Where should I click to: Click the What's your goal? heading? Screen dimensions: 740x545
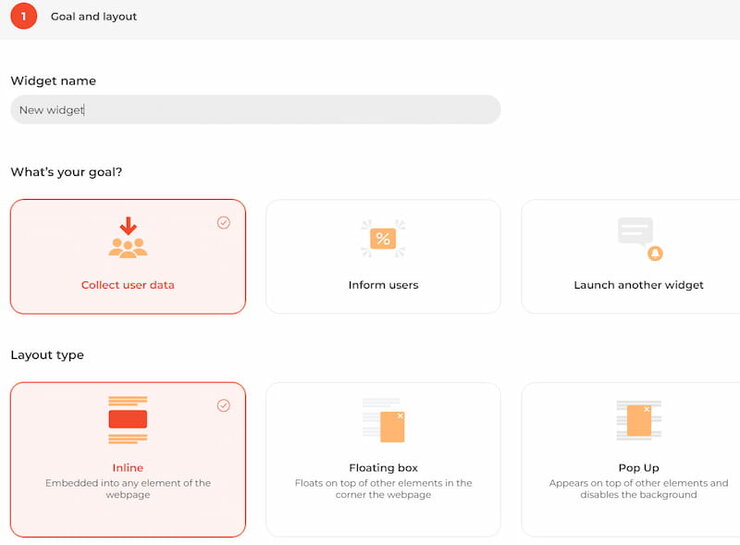66,172
